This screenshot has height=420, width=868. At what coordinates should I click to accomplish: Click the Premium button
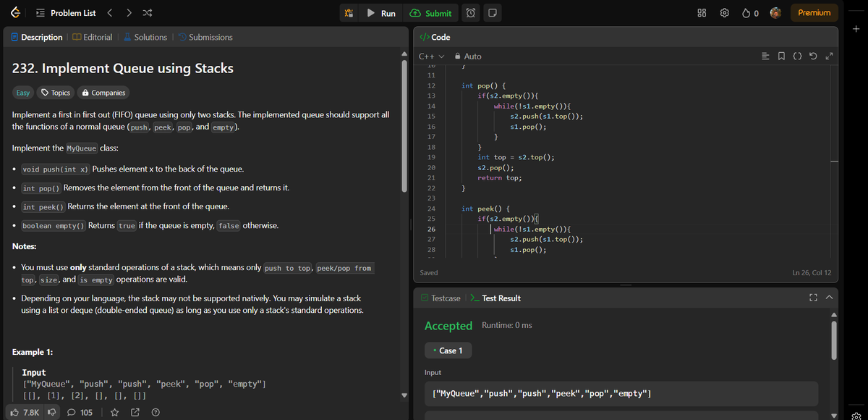coord(814,13)
